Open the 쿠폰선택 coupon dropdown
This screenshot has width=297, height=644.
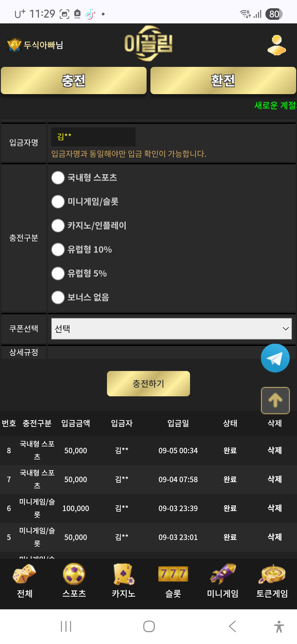pyautogui.click(x=170, y=329)
